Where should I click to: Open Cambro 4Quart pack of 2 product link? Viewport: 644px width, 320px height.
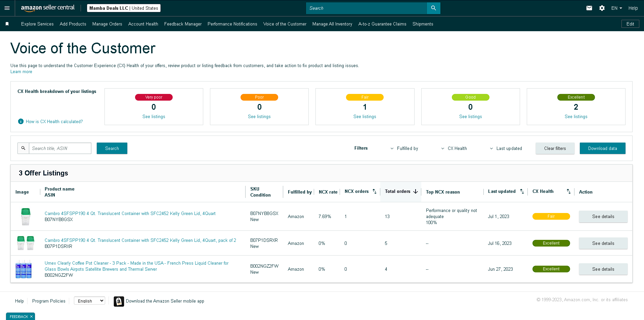coord(140,240)
